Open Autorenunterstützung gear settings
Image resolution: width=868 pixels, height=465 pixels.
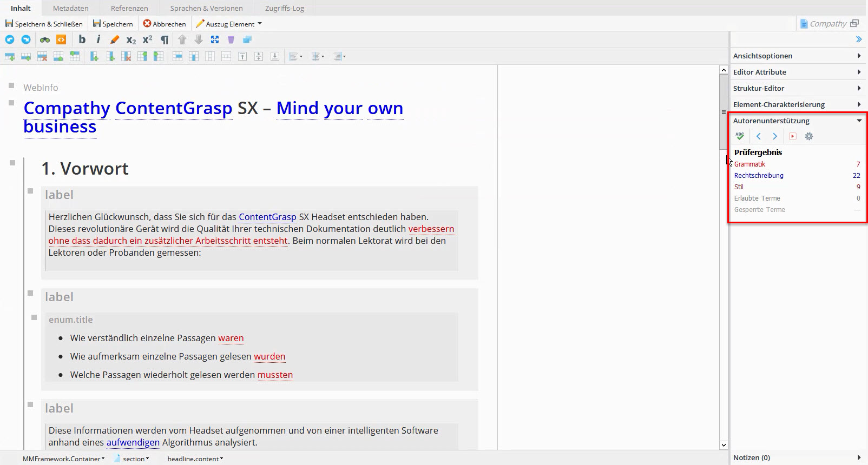pos(809,136)
